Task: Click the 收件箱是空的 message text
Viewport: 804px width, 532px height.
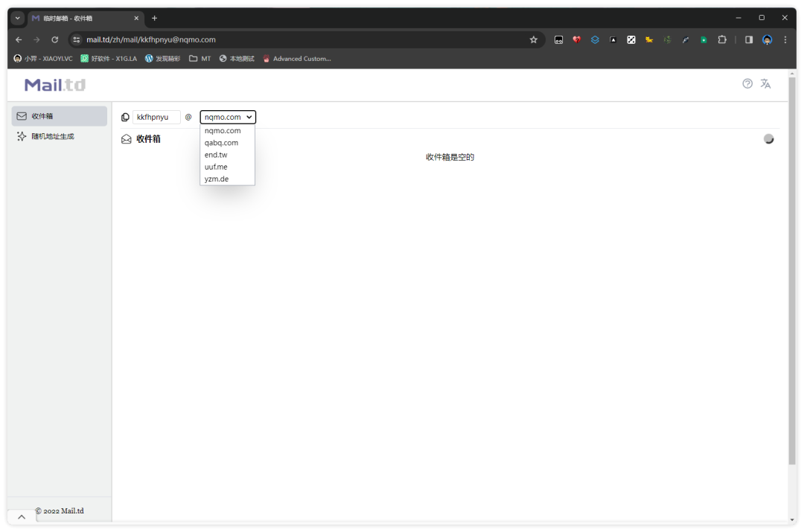Action: [450, 157]
